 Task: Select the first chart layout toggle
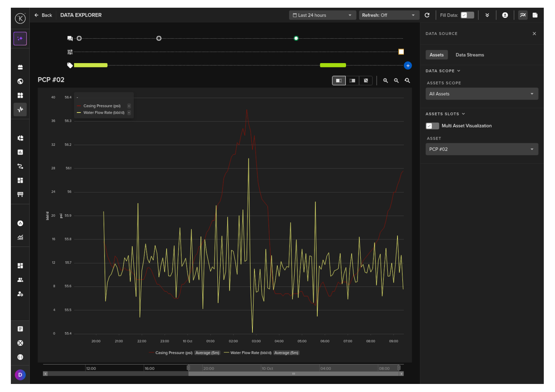(x=339, y=80)
